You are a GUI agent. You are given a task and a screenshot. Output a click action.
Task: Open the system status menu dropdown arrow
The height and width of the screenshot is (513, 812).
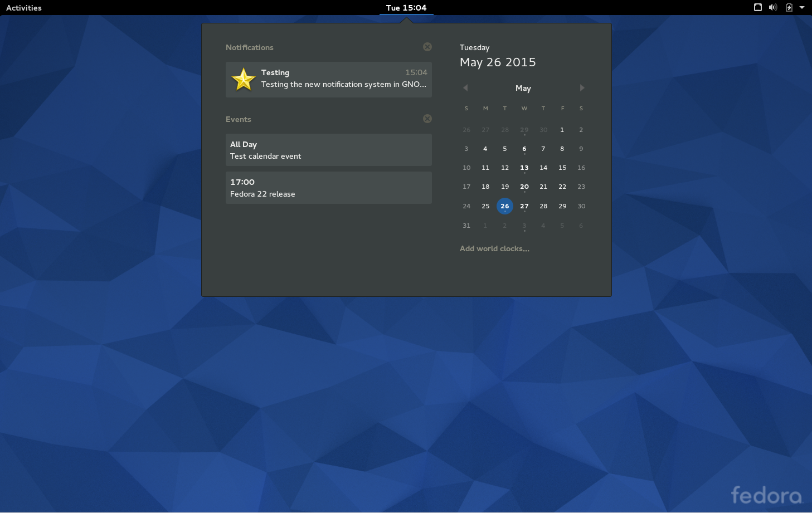click(801, 7)
